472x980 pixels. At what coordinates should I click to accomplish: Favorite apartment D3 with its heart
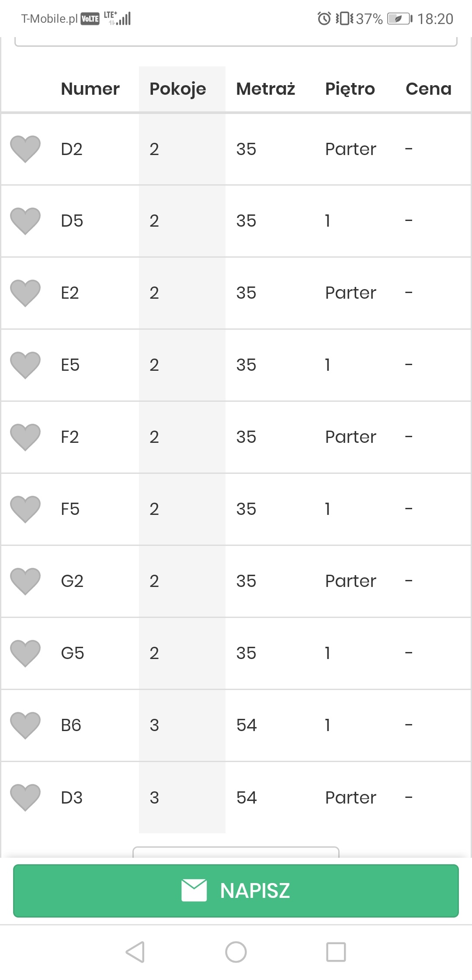click(x=25, y=797)
